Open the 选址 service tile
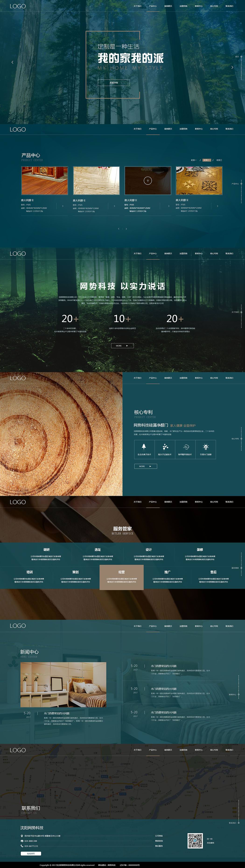Viewport: 245px width, 868px height. [x=98, y=554]
